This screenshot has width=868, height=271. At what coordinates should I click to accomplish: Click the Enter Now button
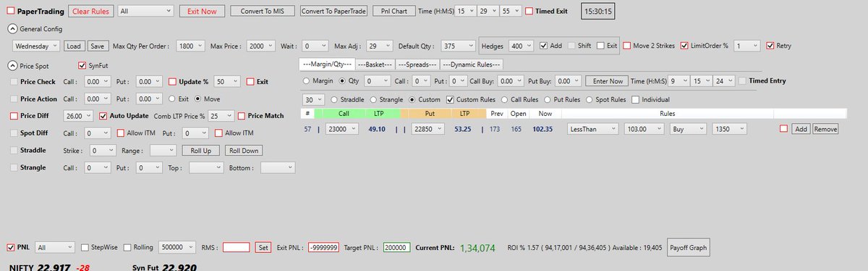point(606,81)
